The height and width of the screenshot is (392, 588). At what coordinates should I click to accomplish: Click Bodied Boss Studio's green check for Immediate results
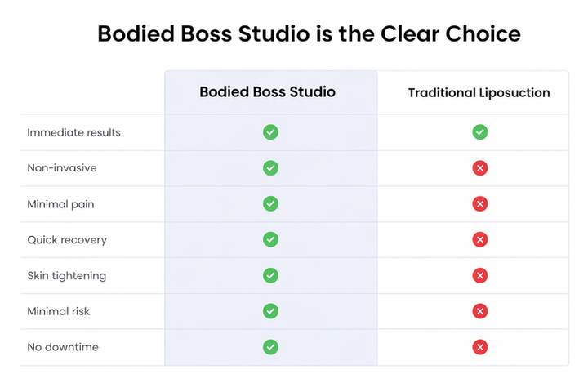click(x=270, y=132)
